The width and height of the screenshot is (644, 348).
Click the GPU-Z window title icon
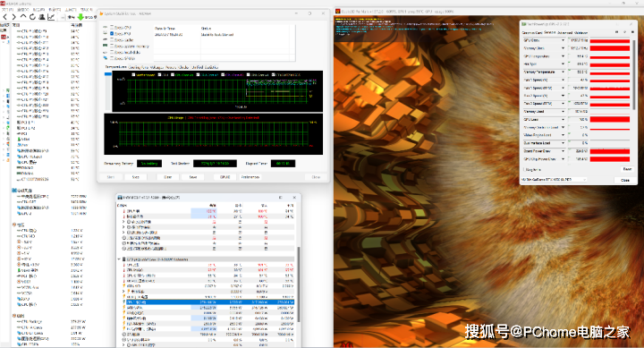[524, 24]
